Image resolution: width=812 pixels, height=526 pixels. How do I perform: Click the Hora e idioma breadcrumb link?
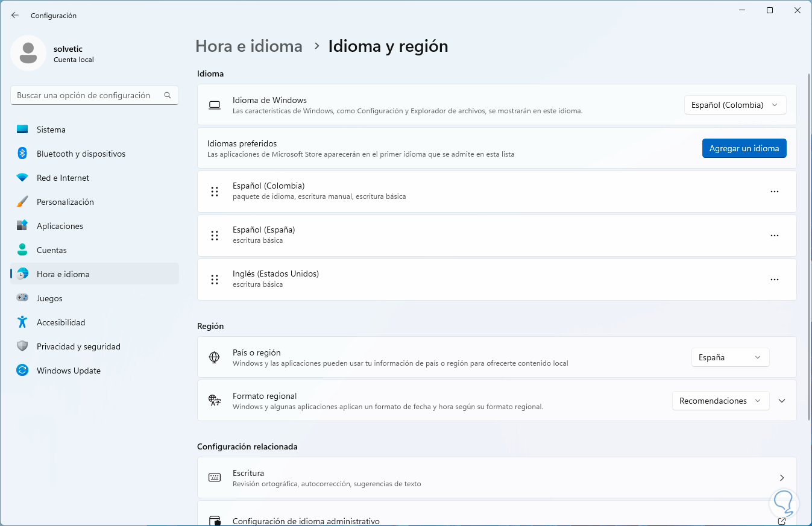point(249,46)
